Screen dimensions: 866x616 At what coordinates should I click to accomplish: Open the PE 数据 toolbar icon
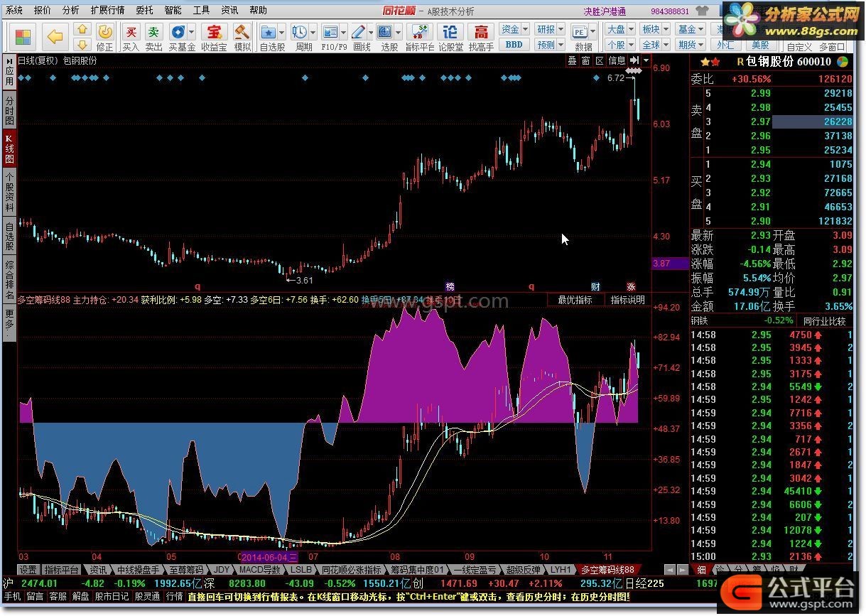[x=583, y=37]
